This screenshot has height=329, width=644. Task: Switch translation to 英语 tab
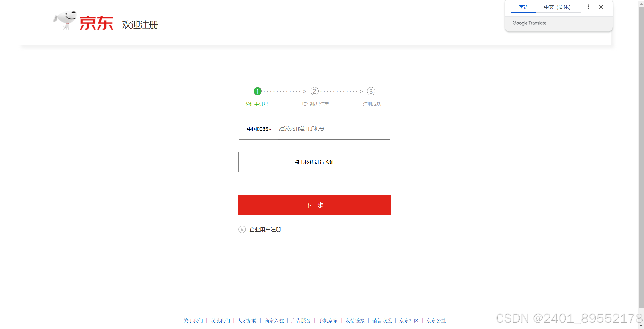(523, 7)
